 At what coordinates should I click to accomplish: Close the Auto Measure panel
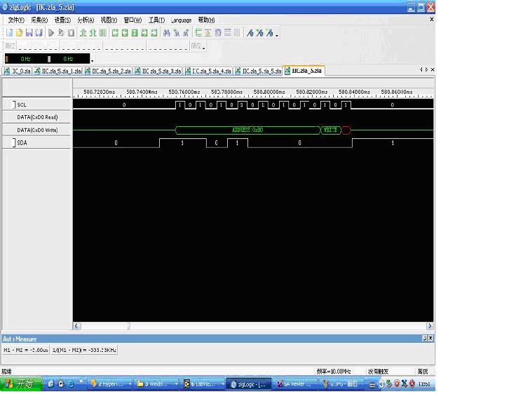point(430,339)
